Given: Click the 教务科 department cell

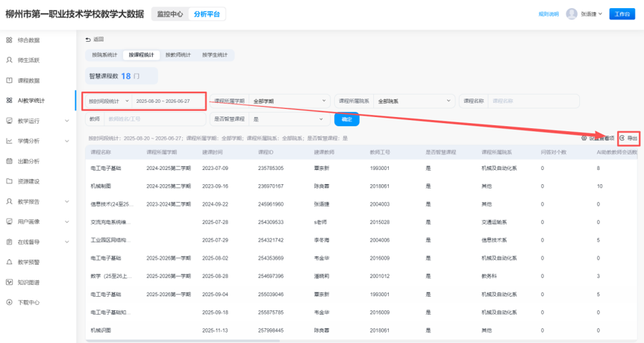Looking at the screenshot, I should click(490, 276).
